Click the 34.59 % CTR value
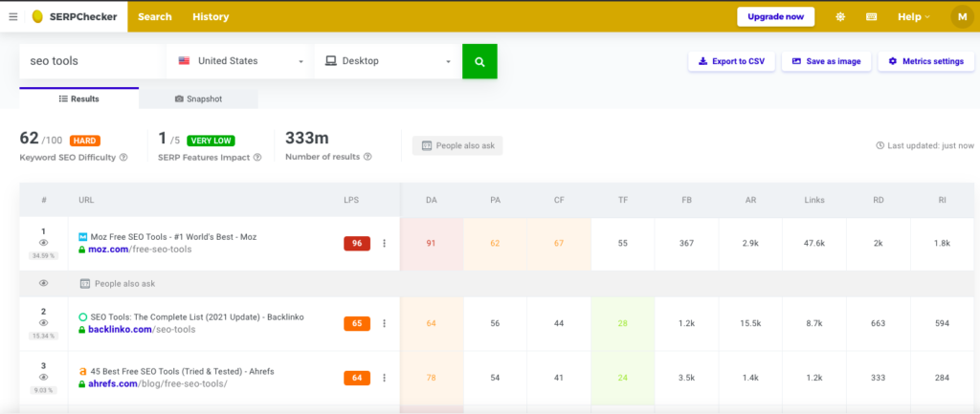Image resolution: width=980 pixels, height=414 pixels. (x=44, y=255)
